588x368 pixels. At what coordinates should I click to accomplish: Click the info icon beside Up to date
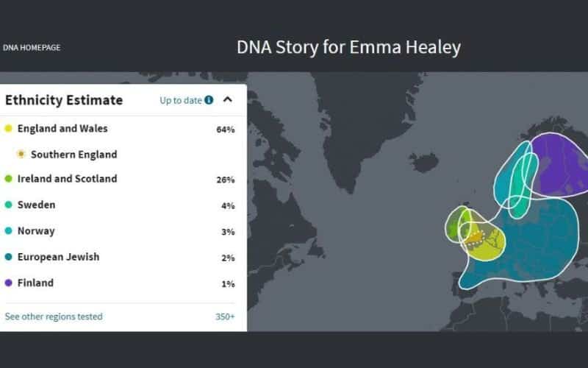tap(209, 100)
